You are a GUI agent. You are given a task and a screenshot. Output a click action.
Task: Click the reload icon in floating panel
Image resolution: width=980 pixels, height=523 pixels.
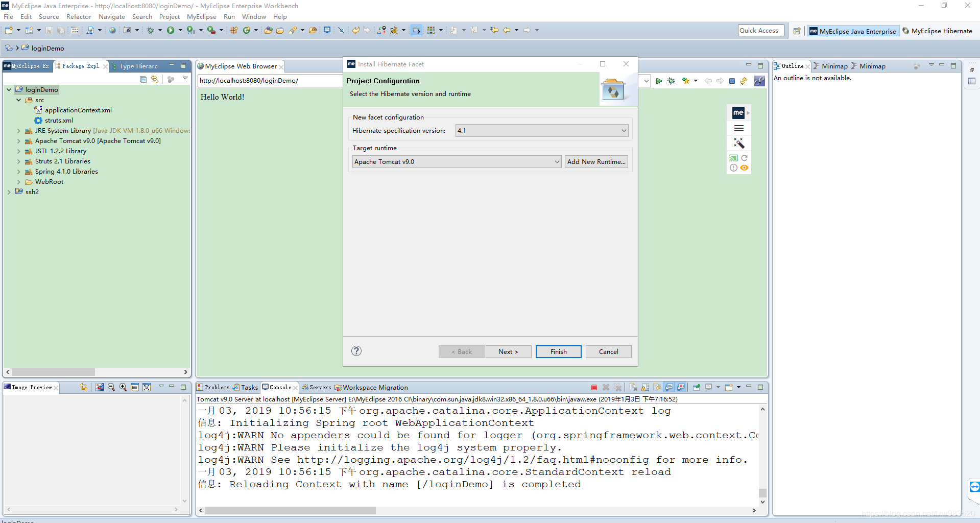coord(744,158)
